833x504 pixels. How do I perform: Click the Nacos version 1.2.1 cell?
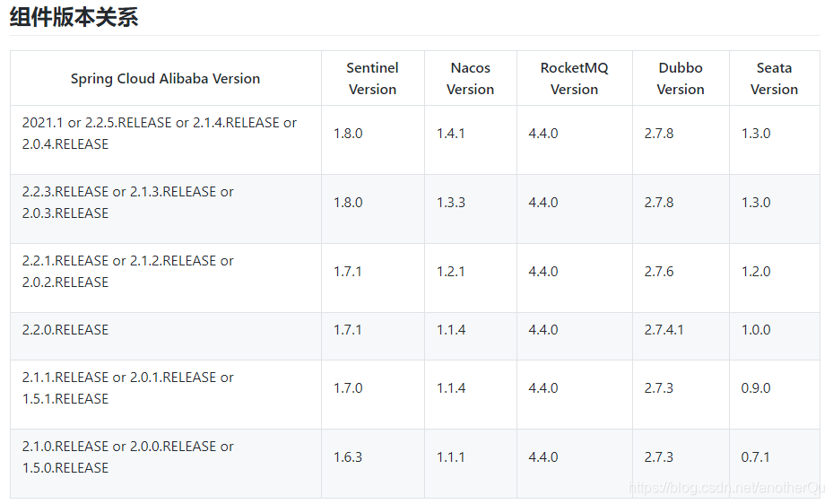[470, 278]
